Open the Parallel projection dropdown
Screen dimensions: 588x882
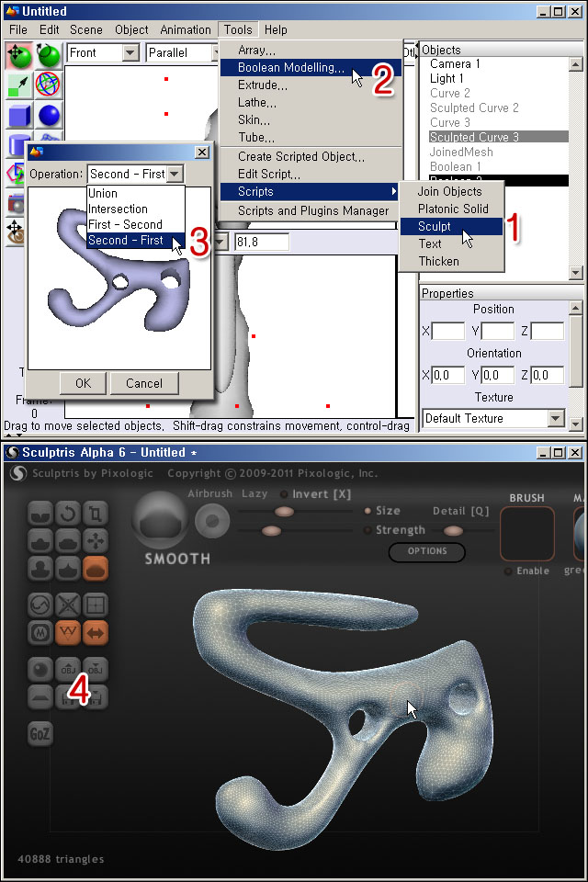click(216, 53)
